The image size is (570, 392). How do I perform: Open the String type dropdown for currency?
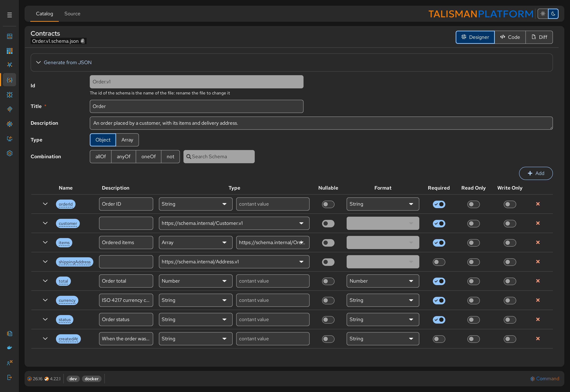click(x=196, y=300)
